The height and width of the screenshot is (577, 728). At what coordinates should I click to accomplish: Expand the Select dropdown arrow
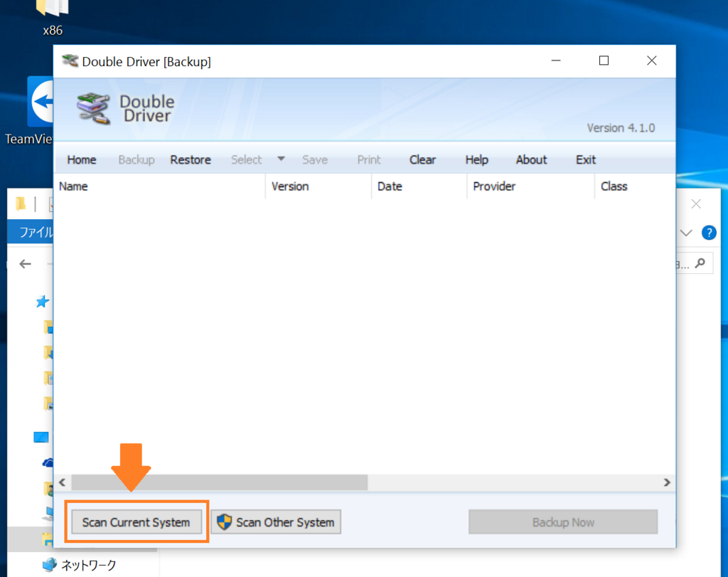coord(281,159)
